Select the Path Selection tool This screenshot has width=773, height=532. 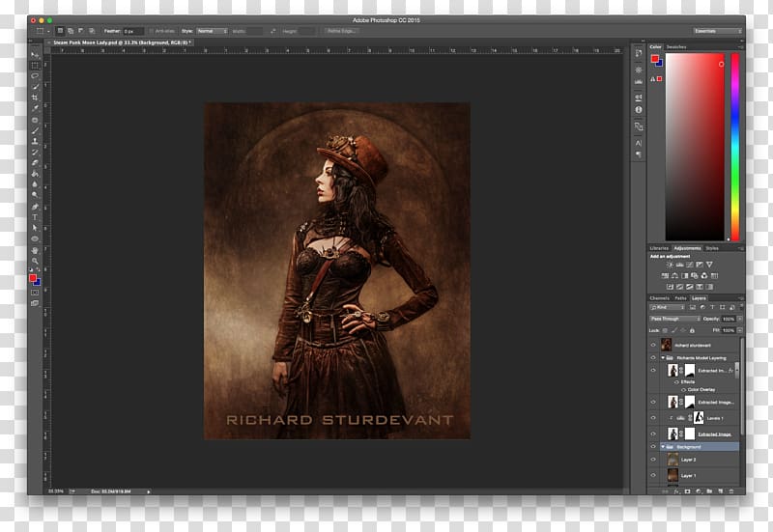[35, 228]
